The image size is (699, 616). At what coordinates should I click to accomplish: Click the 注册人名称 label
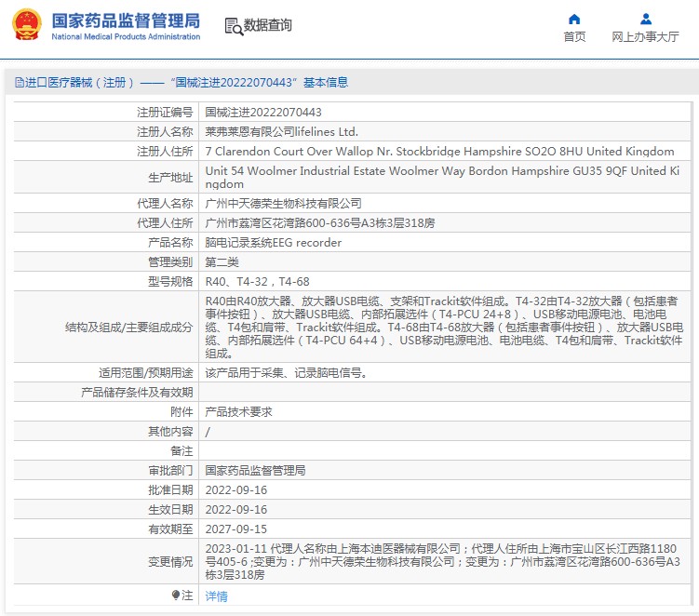point(165,132)
